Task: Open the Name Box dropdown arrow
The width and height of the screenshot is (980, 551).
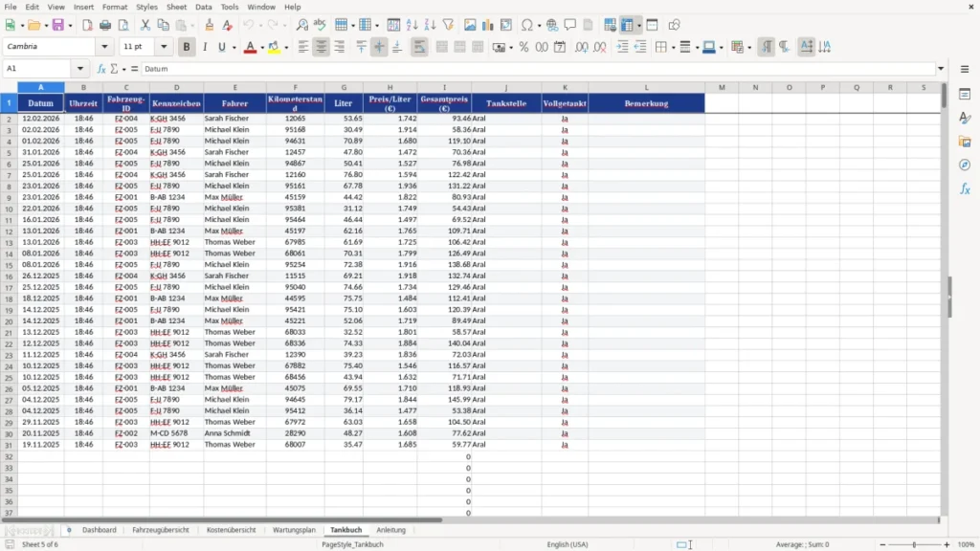Action: click(x=80, y=69)
